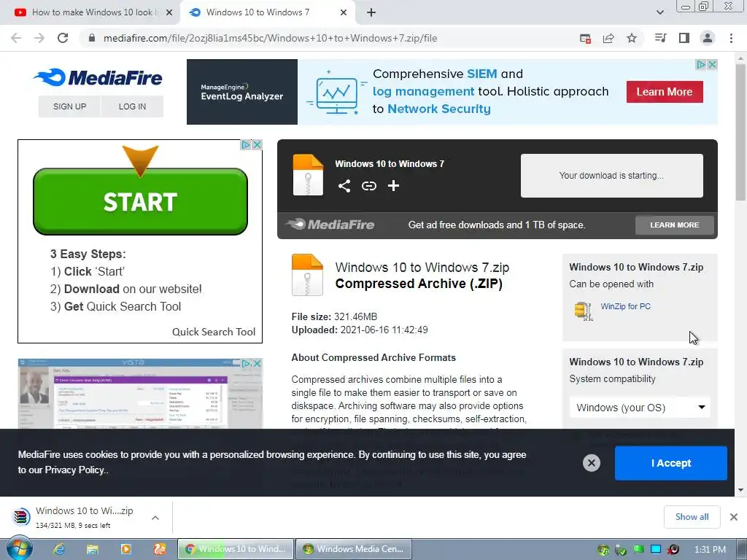The height and width of the screenshot is (560, 747).
Task: Open Chrome three-dot menu
Action: point(731,38)
